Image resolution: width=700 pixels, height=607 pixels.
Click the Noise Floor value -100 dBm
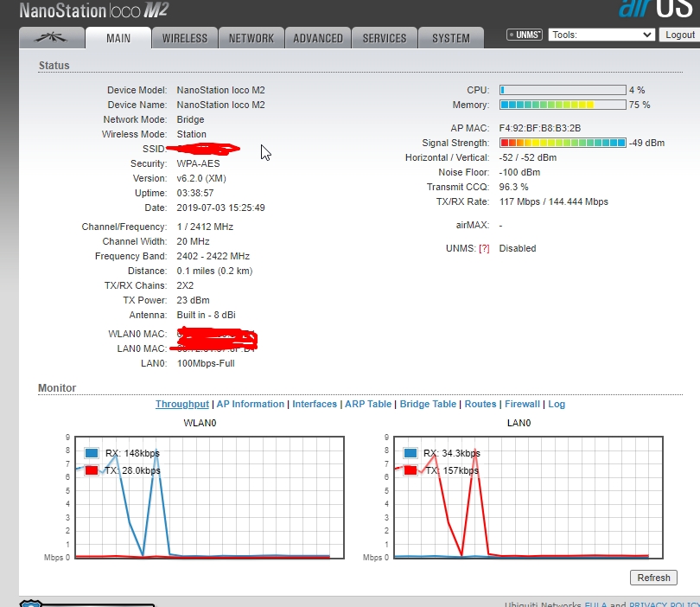tap(519, 172)
